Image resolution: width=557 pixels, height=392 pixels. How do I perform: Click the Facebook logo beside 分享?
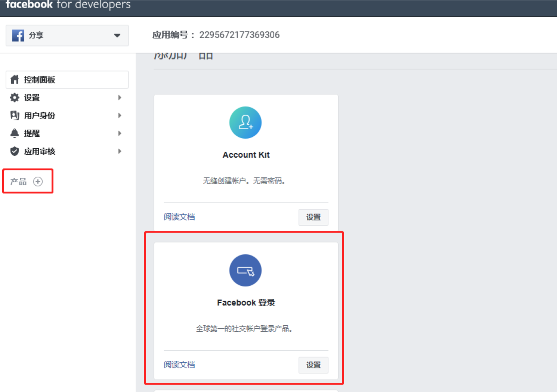point(18,35)
